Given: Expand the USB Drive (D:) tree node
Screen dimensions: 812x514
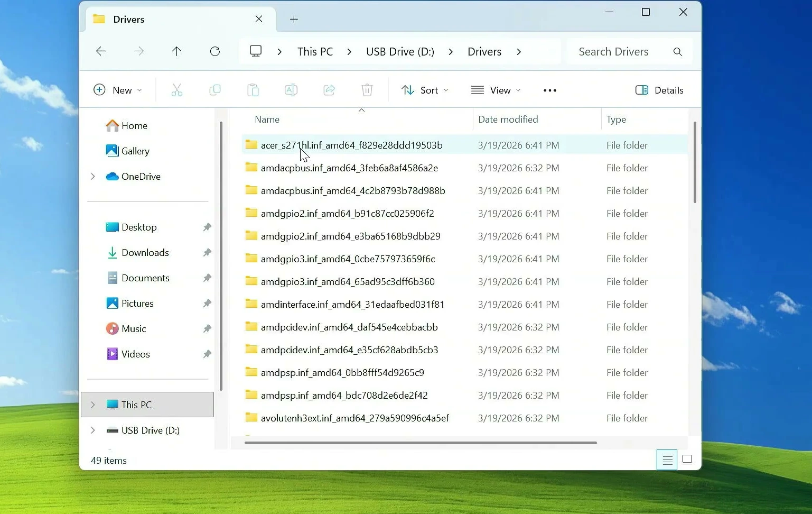Looking at the screenshot, I should pyautogui.click(x=93, y=430).
